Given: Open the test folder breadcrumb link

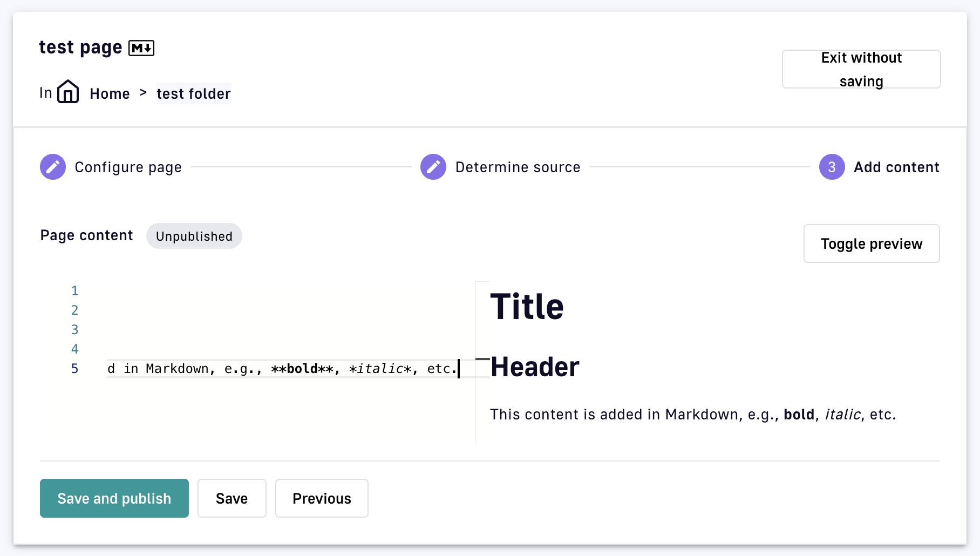Looking at the screenshot, I should tap(193, 94).
